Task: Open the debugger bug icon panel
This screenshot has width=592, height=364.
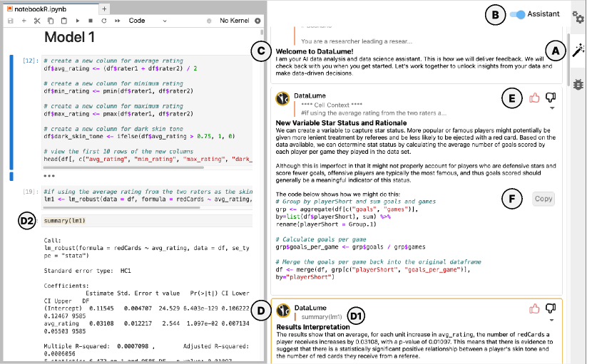Action: (578, 84)
